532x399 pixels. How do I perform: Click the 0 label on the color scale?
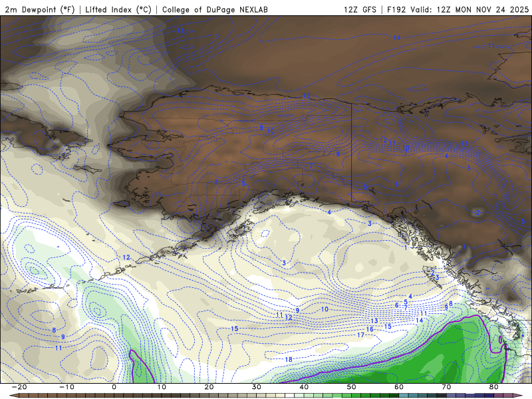(114, 387)
